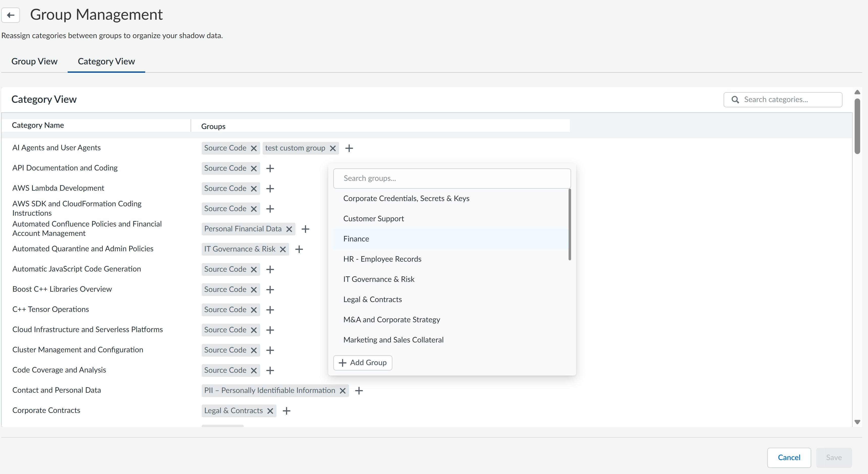Add group to Corporate Contracts
This screenshot has width=868, height=474.
[x=286, y=411]
